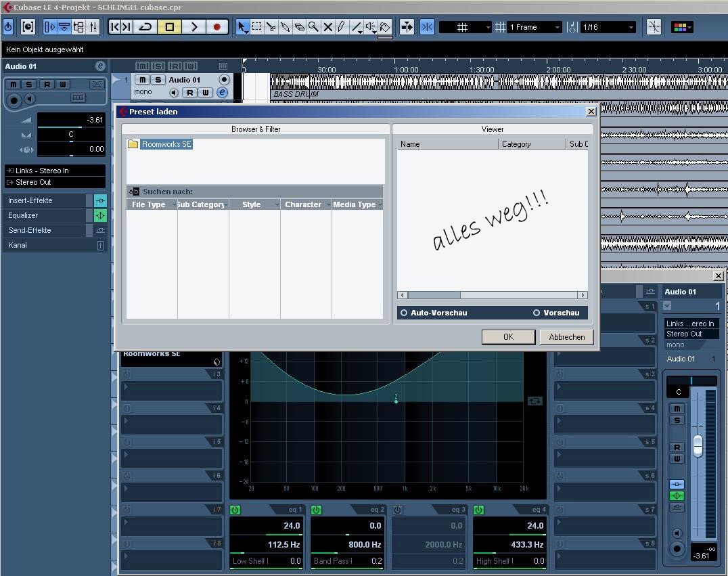This screenshot has height=576, width=728.
Task: Start playback with the Play button
Action: [194, 27]
